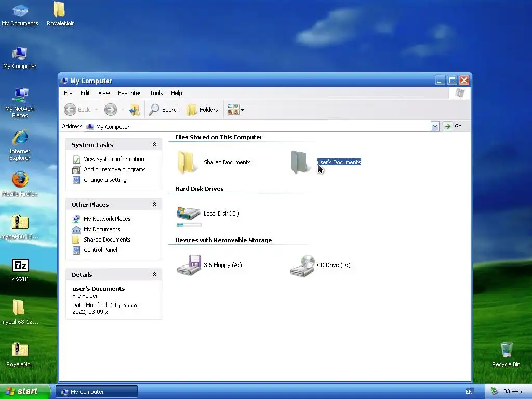Open the Windows start button

pyautogui.click(x=25, y=391)
